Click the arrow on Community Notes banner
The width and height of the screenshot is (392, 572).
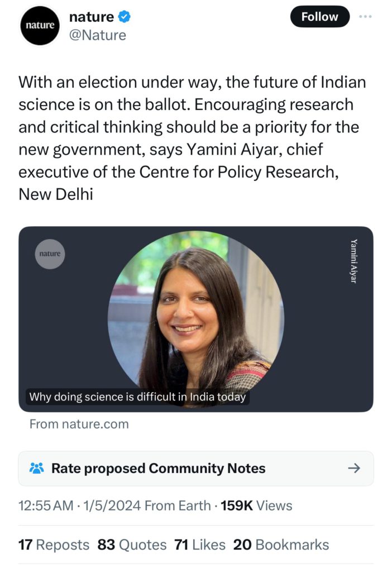tap(354, 468)
